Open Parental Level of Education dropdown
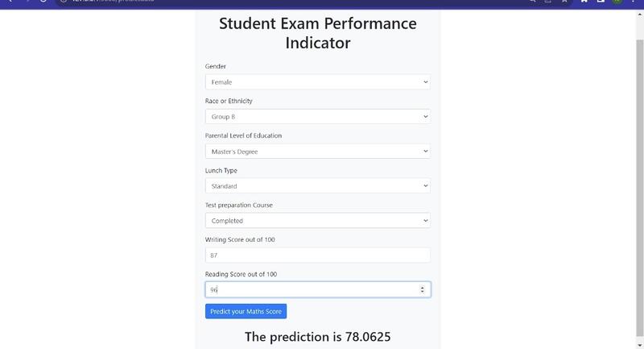The width and height of the screenshot is (644, 349). tap(317, 152)
